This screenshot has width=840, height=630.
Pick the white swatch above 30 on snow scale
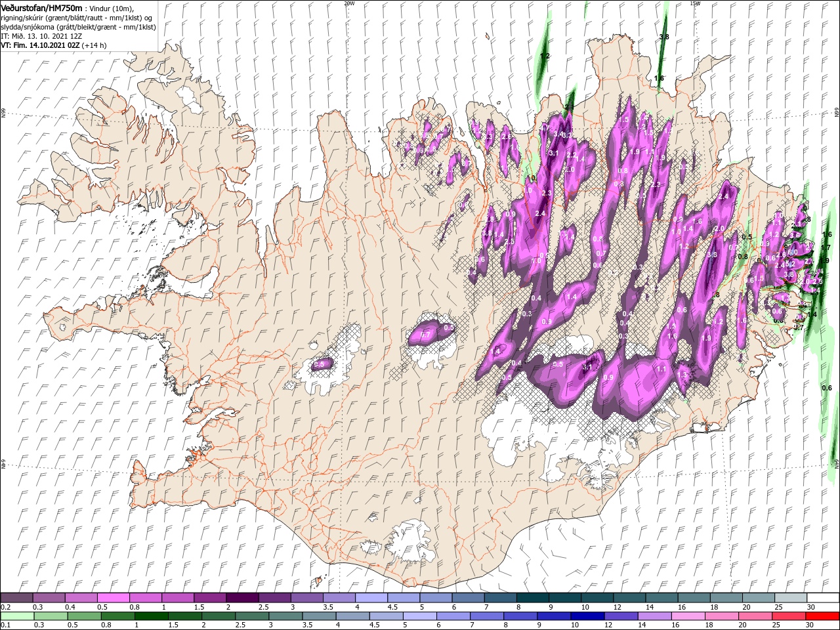(x=824, y=597)
